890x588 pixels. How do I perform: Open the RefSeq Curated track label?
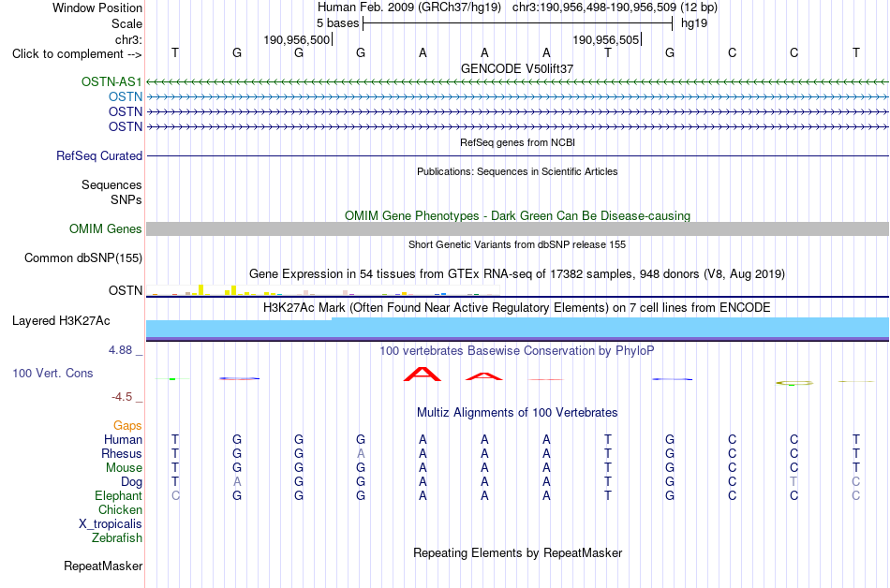[99, 156]
